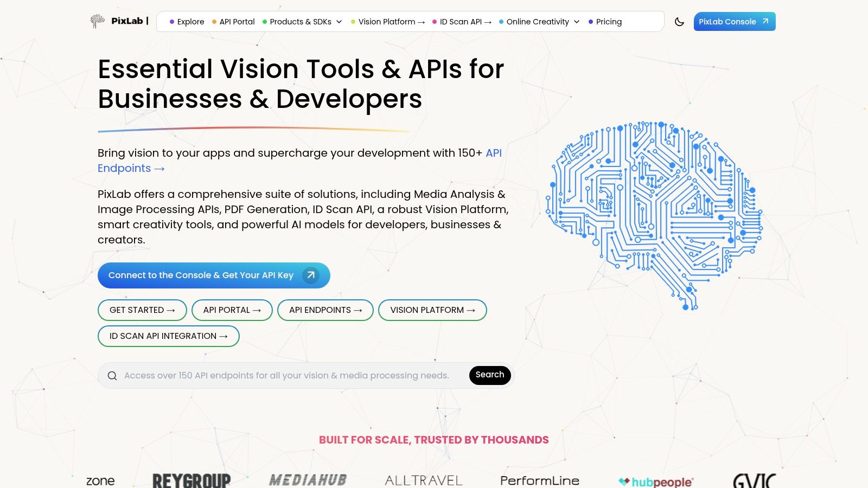This screenshot has width=868, height=488.
Task: Click the magnifier icon in the search bar
Action: (x=112, y=376)
